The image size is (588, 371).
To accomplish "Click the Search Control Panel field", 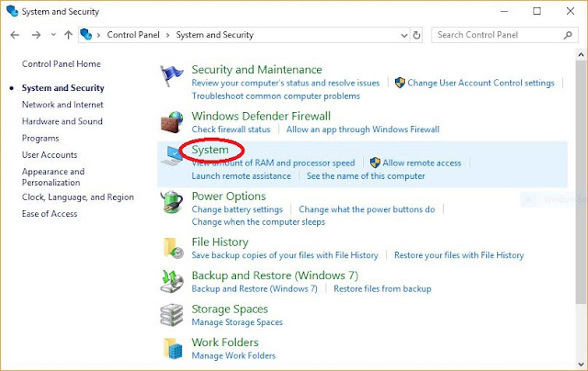I will [x=504, y=35].
